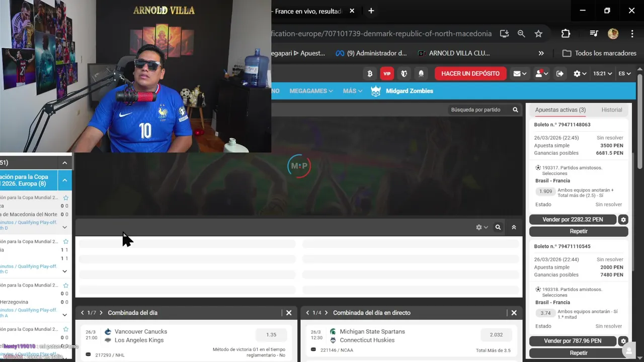Select the 1.35 odds for Canucks game
The width and height of the screenshot is (644, 362).
pyautogui.click(x=271, y=335)
